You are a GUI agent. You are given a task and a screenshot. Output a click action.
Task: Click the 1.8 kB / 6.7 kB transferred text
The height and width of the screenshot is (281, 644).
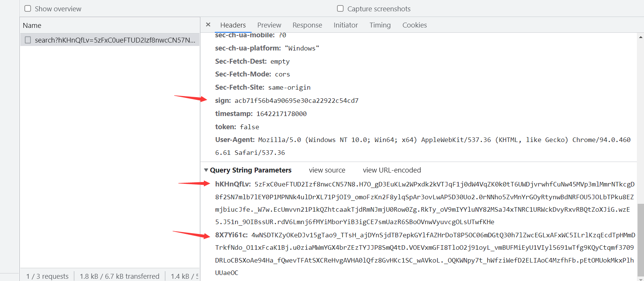(120, 276)
